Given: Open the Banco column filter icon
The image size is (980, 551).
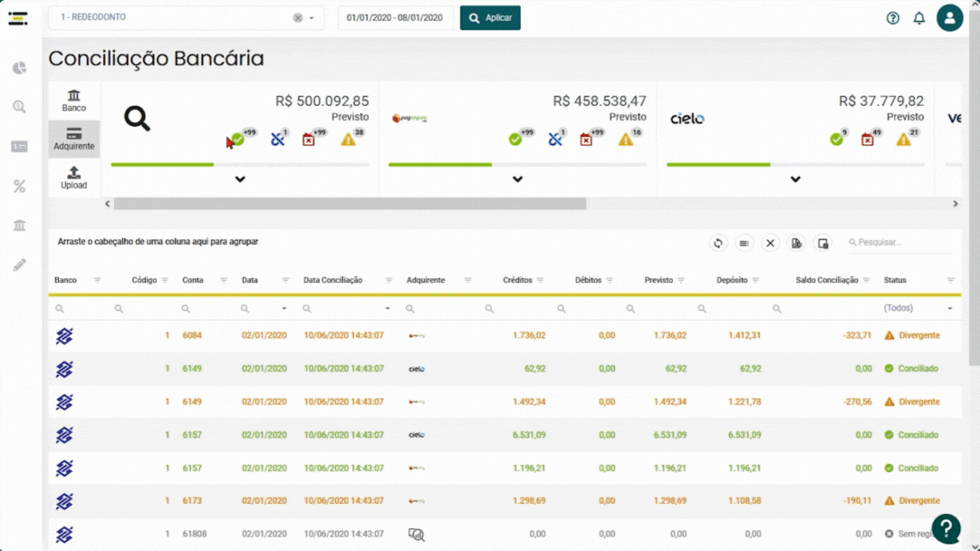Looking at the screenshot, I should click(x=97, y=280).
